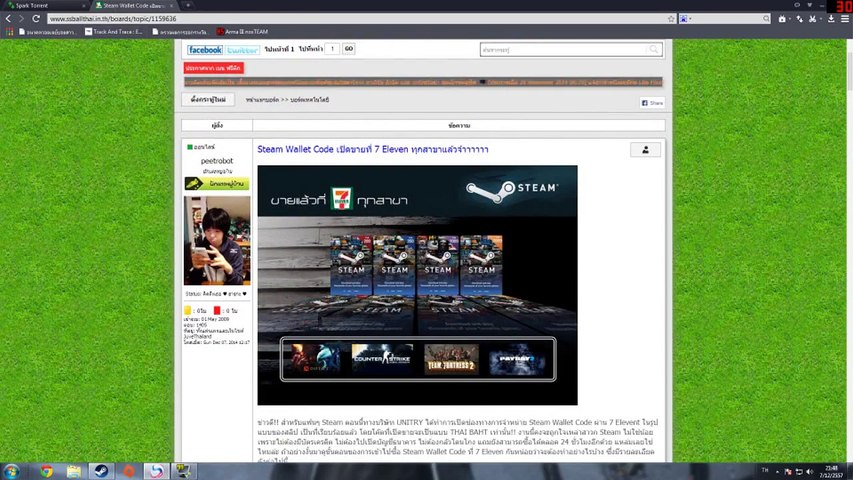Viewport: 853px width, 480px height.
Task: Click the page number input box
Action: [332, 49]
